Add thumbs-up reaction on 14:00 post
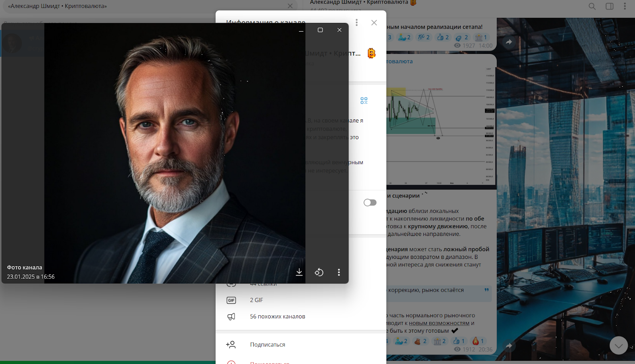Image resolution: width=635 pixels, height=364 pixels. (443, 37)
